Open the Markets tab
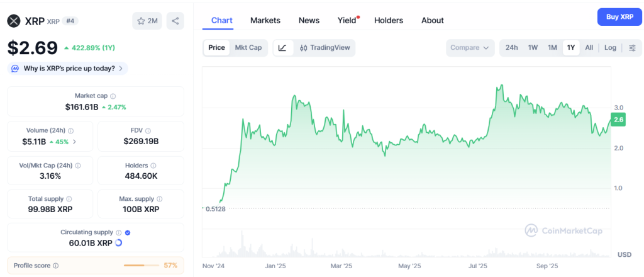The height and width of the screenshot is (277, 644). tap(265, 20)
